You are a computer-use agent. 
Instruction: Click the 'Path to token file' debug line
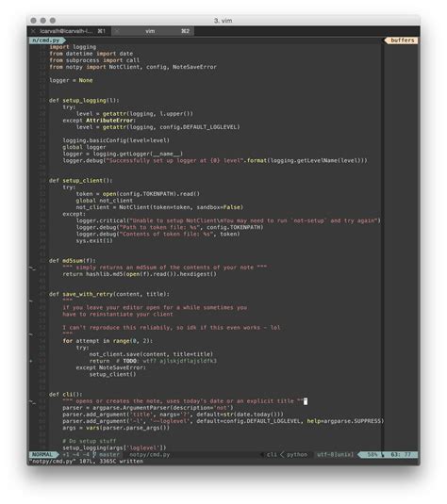(x=170, y=228)
